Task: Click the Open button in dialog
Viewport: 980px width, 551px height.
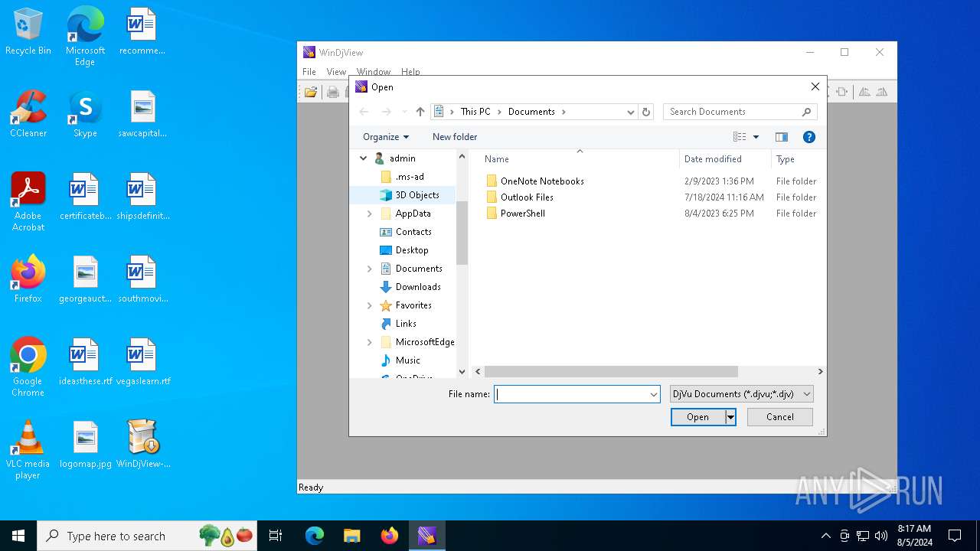Action: (697, 417)
